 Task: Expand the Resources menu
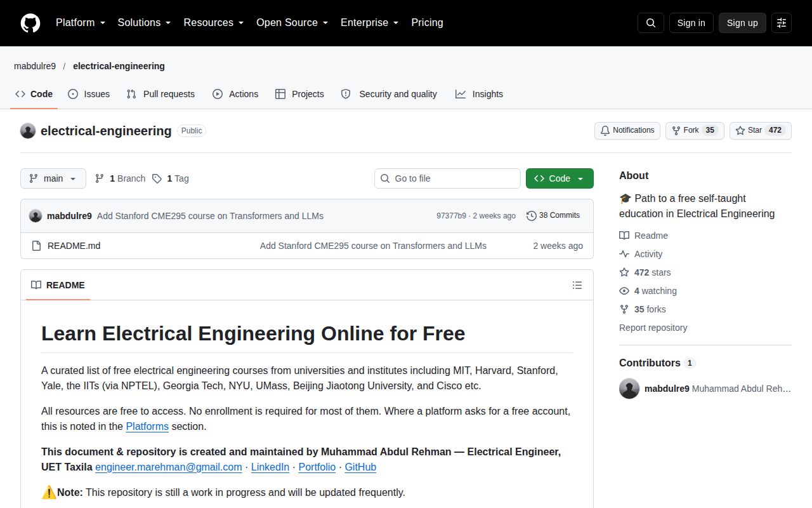[x=214, y=23]
